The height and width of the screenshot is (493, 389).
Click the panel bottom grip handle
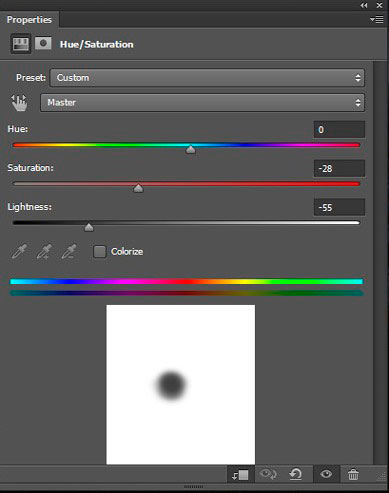[194, 487]
